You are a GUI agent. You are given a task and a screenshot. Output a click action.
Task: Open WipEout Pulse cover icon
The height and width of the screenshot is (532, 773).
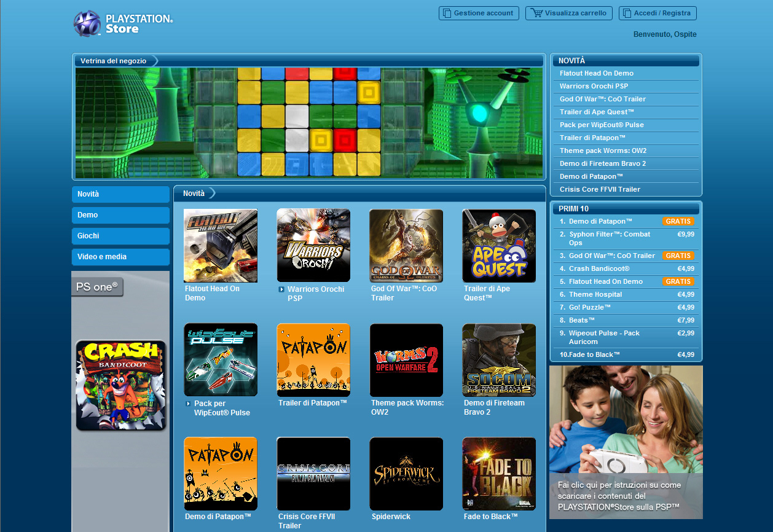[221, 360]
